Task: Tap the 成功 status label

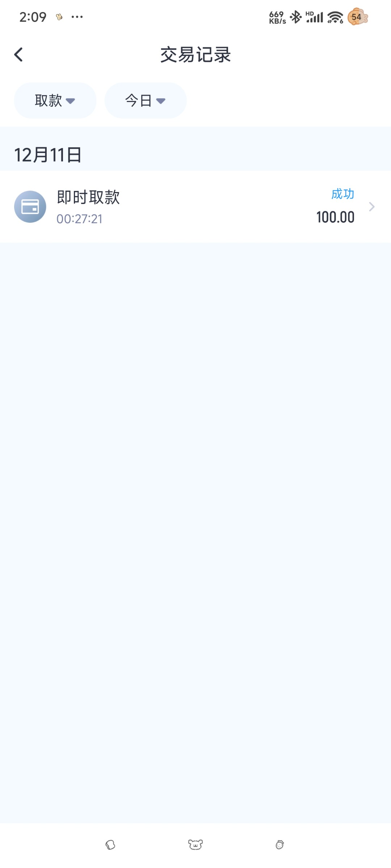Action: 342,194
